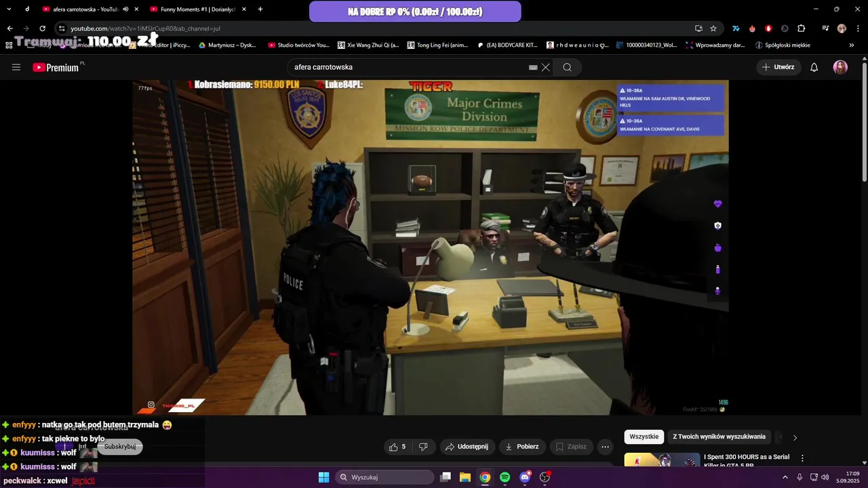Click the YouTube video player

tap(431, 247)
